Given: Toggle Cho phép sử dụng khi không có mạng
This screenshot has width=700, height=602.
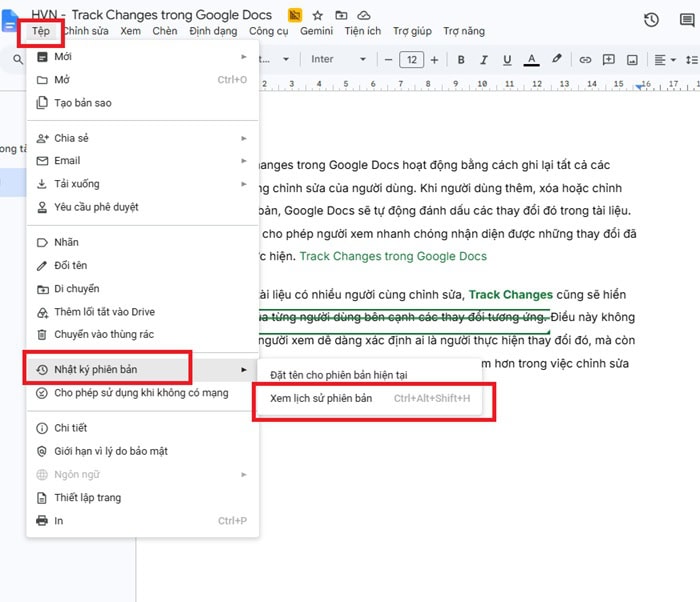Looking at the screenshot, I should [x=142, y=393].
